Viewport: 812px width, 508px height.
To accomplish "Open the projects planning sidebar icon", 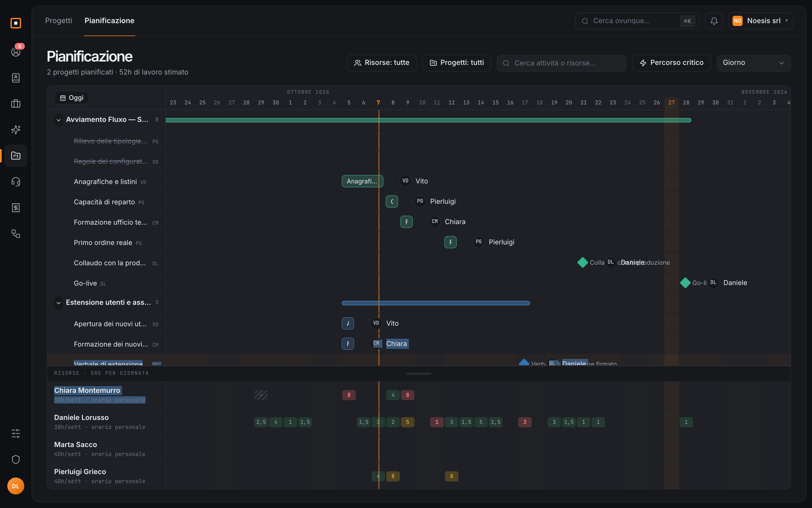I will pyautogui.click(x=16, y=156).
